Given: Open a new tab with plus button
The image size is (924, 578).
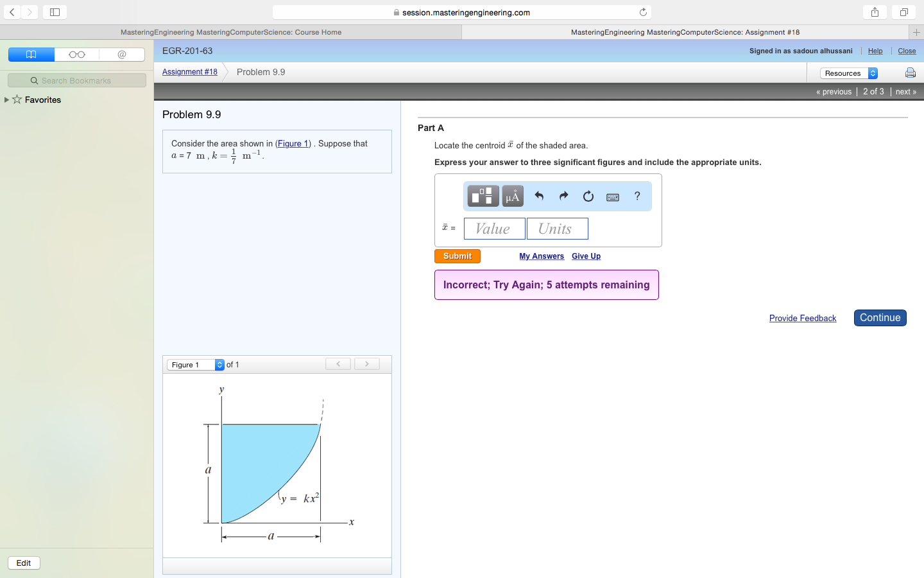Looking at the screenshot, I should click(x=916, y=32).
